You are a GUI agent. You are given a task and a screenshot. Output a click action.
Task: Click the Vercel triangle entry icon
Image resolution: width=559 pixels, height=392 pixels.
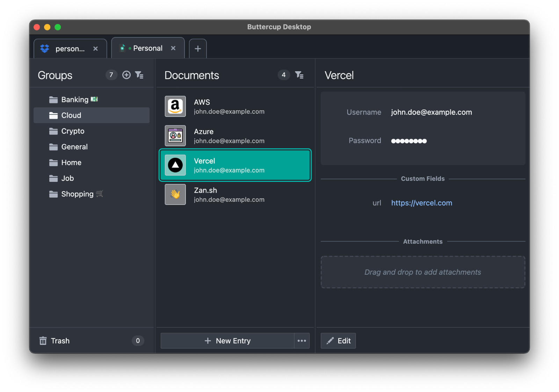tap(175, 165)
